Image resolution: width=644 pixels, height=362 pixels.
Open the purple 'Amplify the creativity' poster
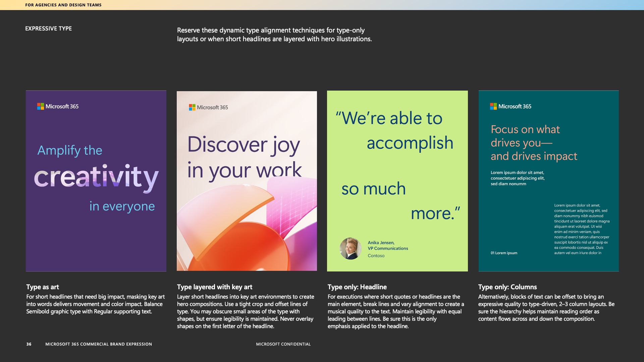coord(96,181)
